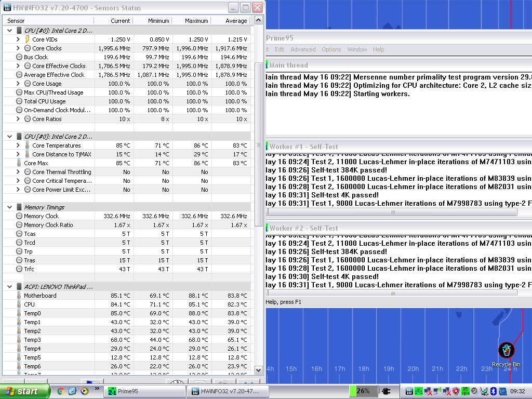Viewport: 532px width, 399px height.
Task: Sort by the Average column header
Action: tap(231, 21)
